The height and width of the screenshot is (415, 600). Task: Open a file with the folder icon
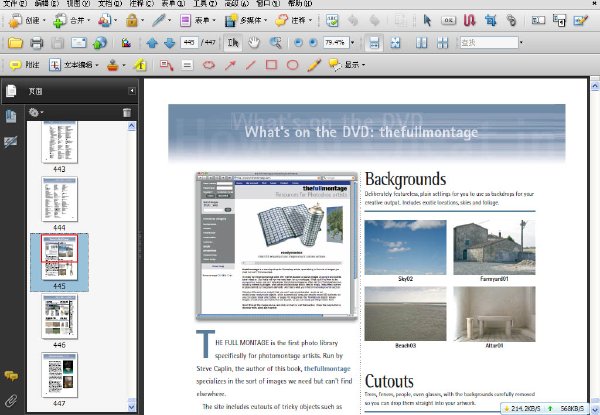[x=15, y=43]
